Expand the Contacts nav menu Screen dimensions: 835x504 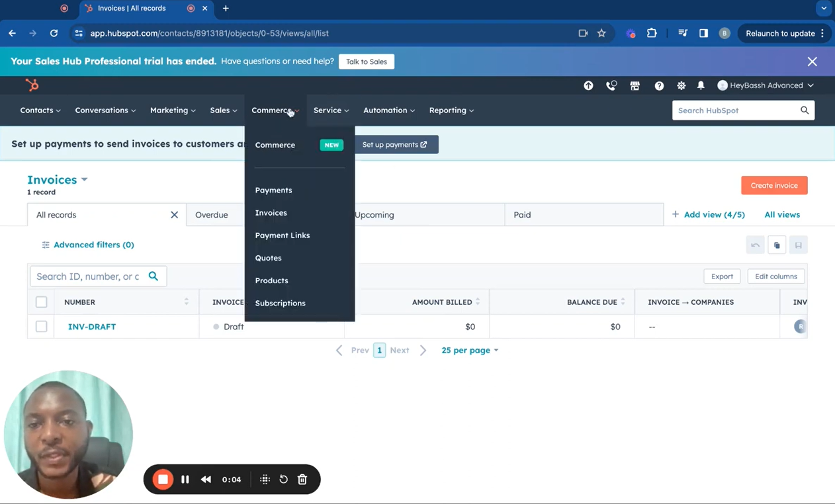(40, 110)
